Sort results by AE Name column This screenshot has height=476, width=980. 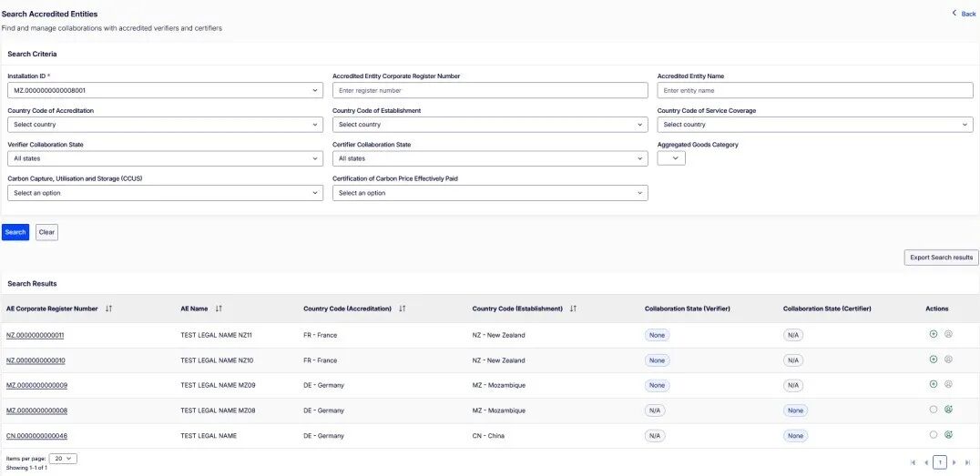click(x=219, y=309)
